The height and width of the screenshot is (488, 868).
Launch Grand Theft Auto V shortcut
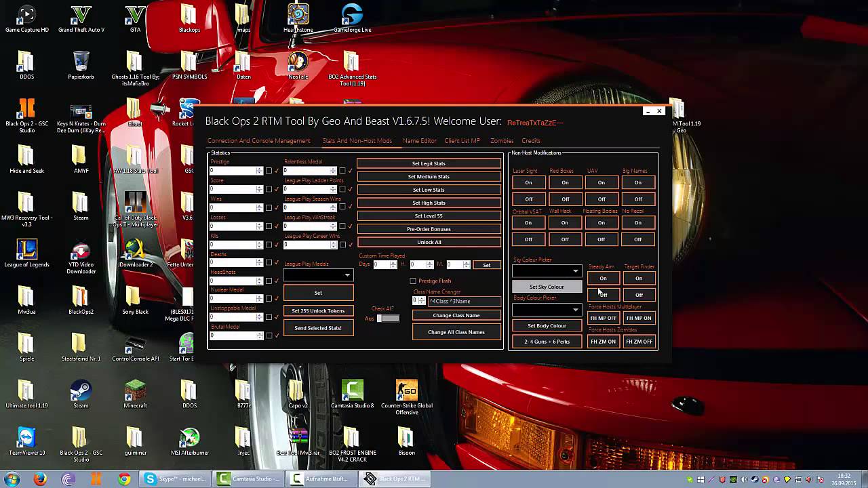pyautogui.click(x=81, y=18)
